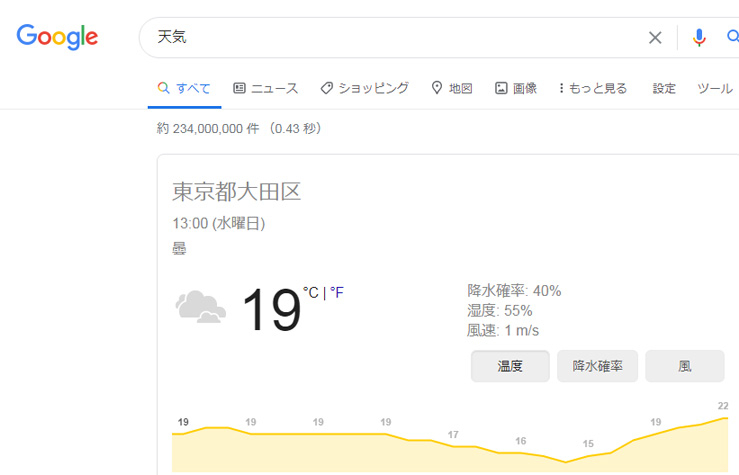Switch to 地図 results

click(452, 88)
